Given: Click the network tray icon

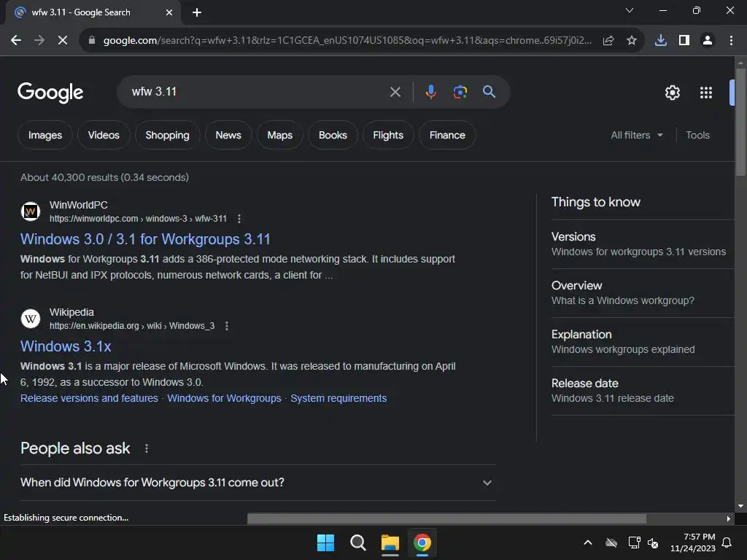Looking at the screenshot, I should pyautogui.click(x=634, y=542).
